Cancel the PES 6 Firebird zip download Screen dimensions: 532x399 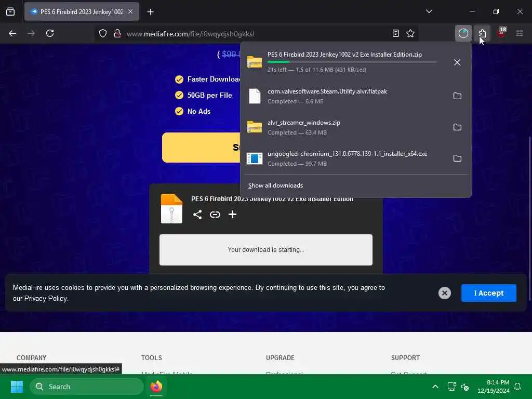[x=457, y=62]
